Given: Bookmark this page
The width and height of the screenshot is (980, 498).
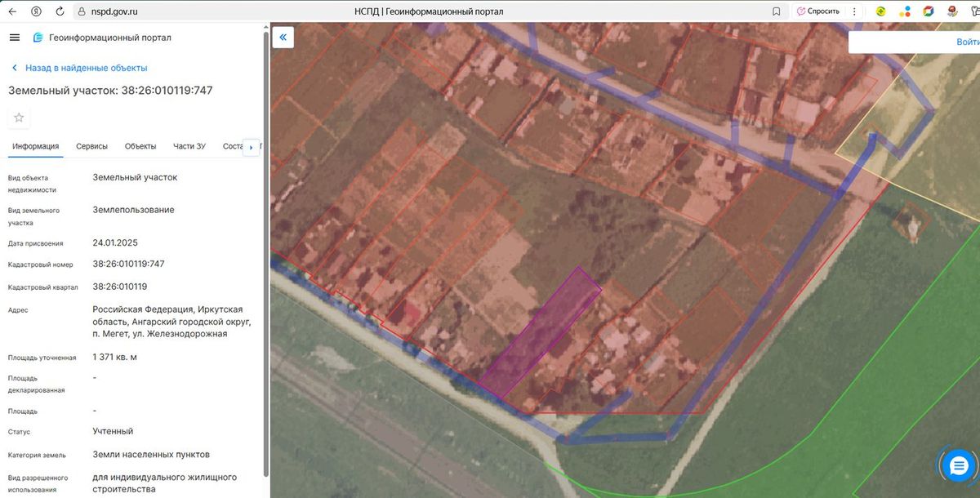Looking at the screenshot, I should click(776, 11).
